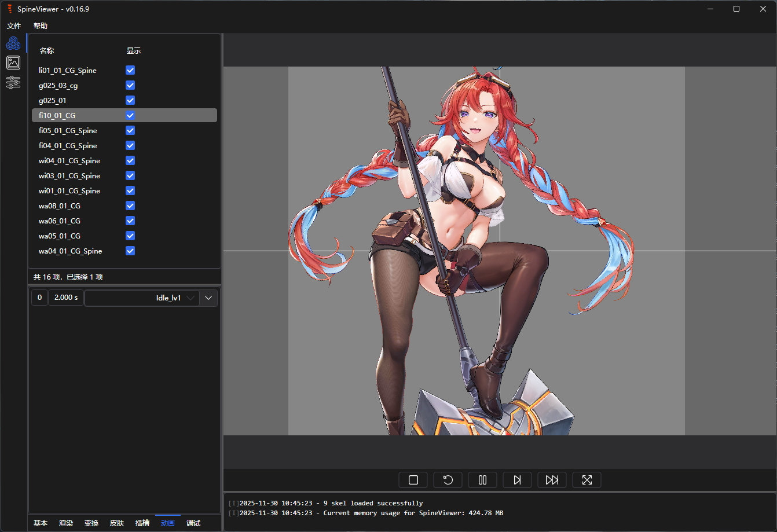Hide the wa05_01_CG model
The height and width of the screenshot is (532, 777).
point(130,236)
